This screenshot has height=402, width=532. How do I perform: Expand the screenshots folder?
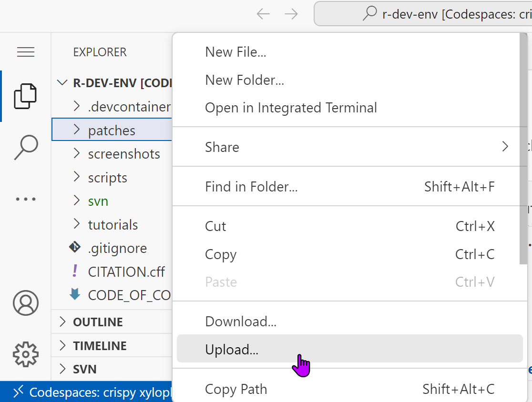[x=123, y=154]
